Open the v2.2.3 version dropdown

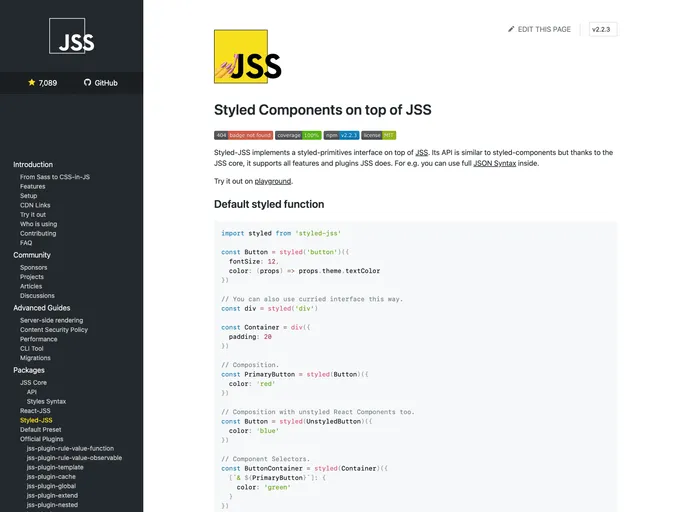click(603, 29)
